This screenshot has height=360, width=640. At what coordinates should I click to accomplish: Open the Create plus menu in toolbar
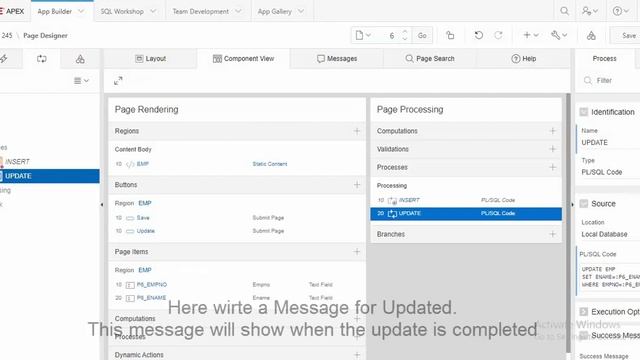(531, 36)
